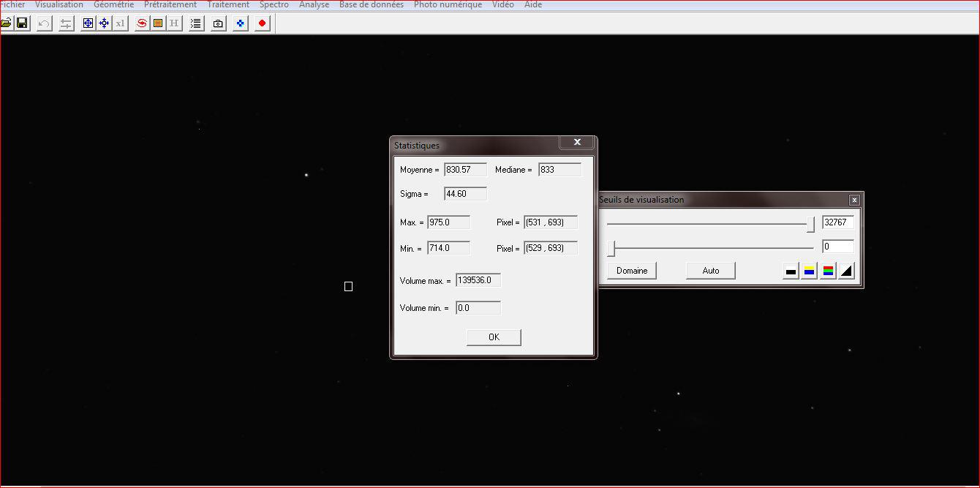Click the orange lined square icon
This screenshot has width=980, height=488.
[x=158, y=23]
